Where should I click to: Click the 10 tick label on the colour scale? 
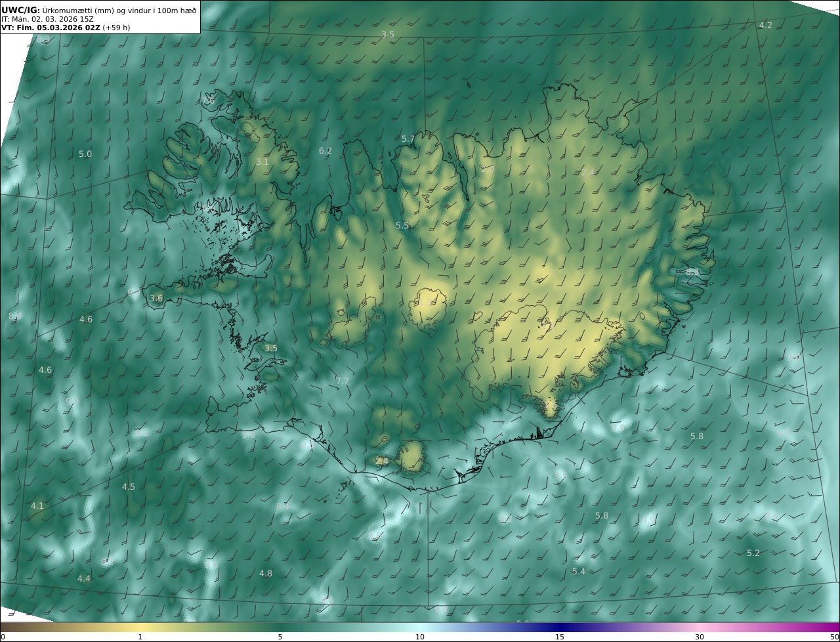click(420, 637)
